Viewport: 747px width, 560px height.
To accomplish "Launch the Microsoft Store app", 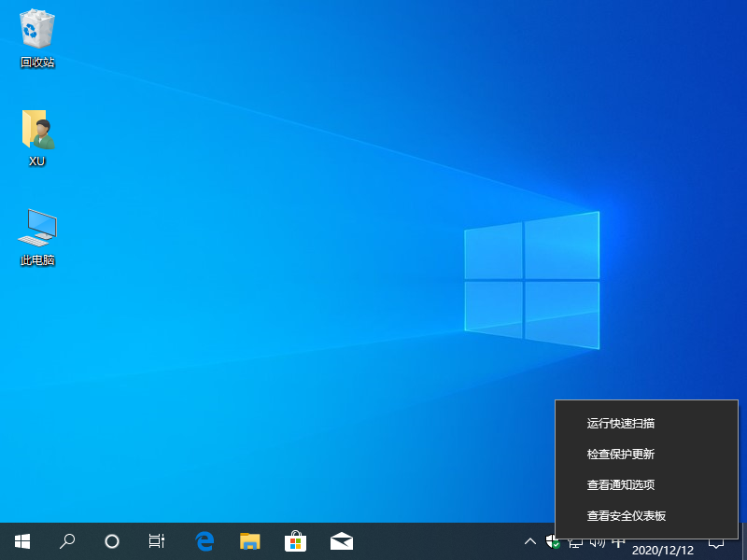I will tap(296, 541).
